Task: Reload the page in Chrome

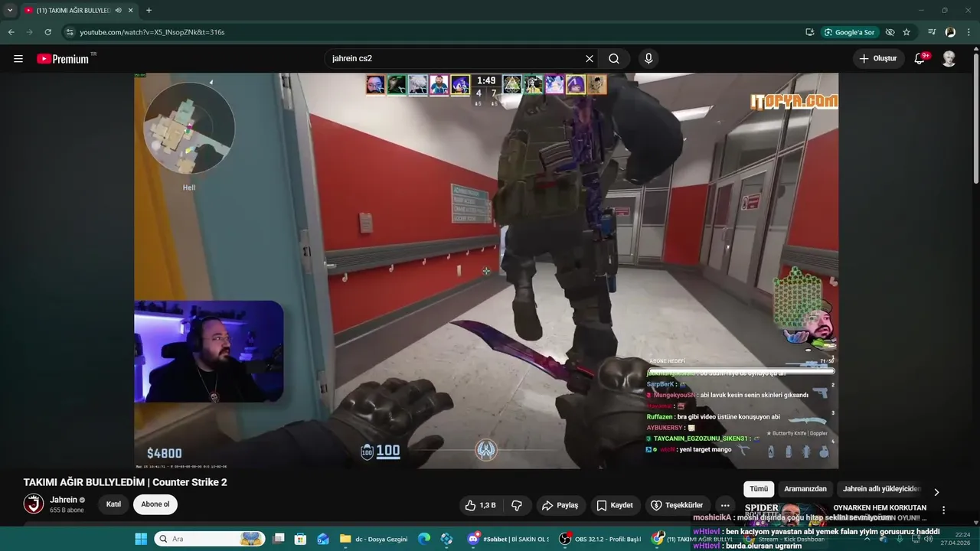Action: [47, 32]
